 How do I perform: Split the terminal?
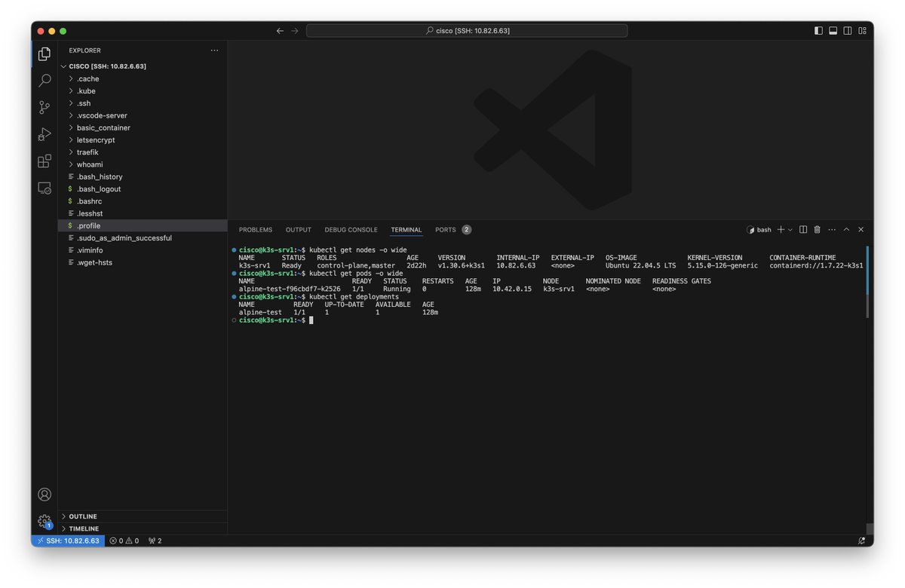click(x=803, y=229)
